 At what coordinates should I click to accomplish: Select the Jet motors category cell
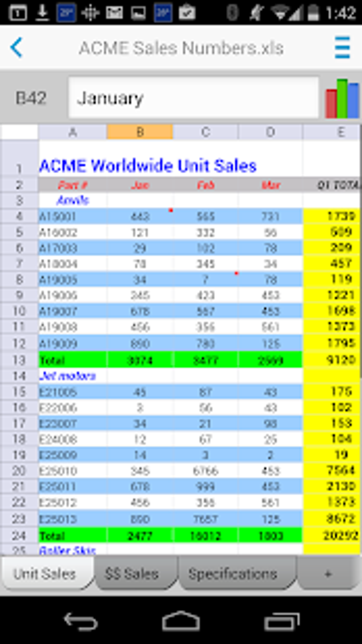coord(73,376)
